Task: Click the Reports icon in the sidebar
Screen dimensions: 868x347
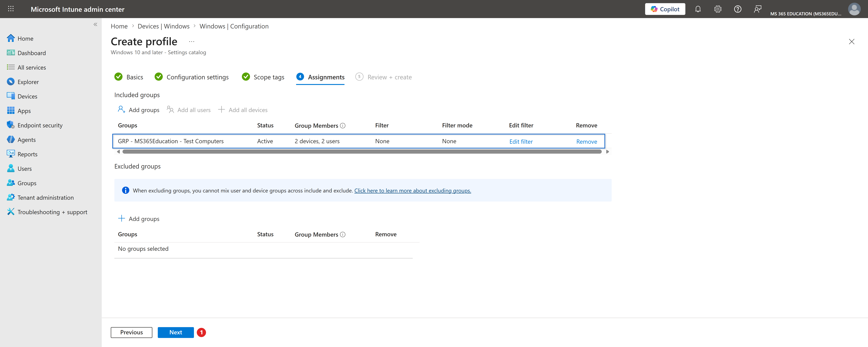Action: (11, 154)
